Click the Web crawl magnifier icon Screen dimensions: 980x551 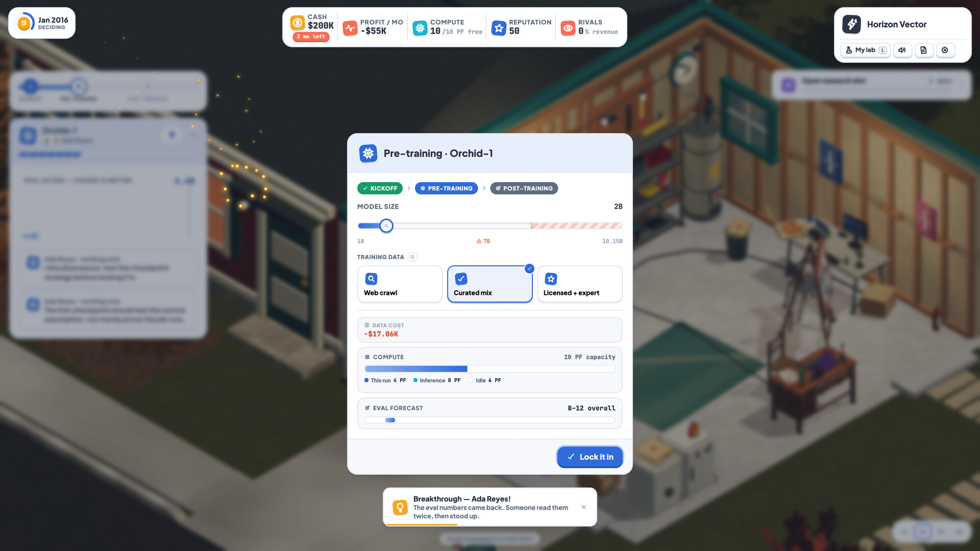click(x=371, y=279)
